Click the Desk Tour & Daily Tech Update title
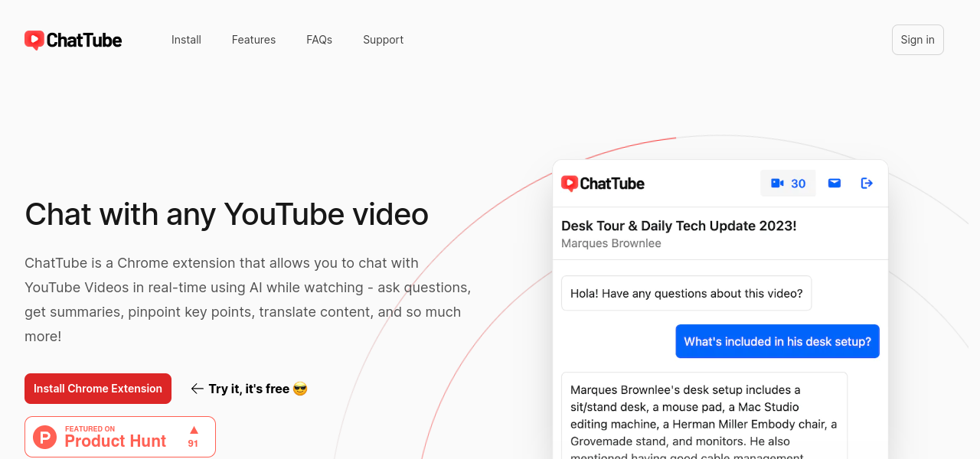Screen dimensions: 980x459 [x=678, y=226]
